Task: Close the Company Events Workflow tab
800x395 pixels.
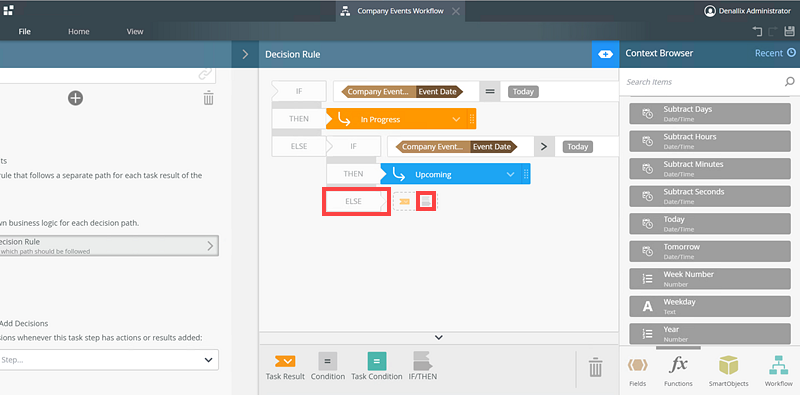Action: (x=456, y=11)
